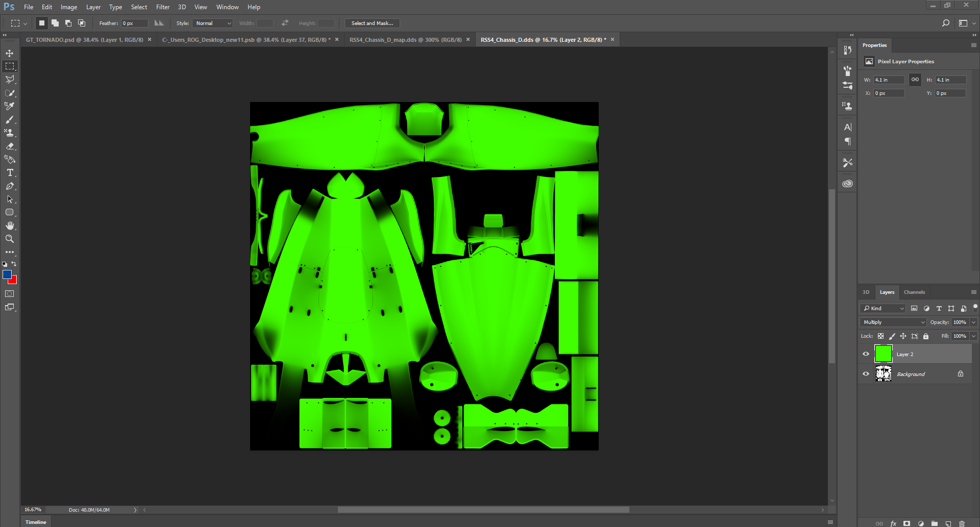980x527 pixels.
Task: Add a layer style fx icon
Action: [893, 523]
